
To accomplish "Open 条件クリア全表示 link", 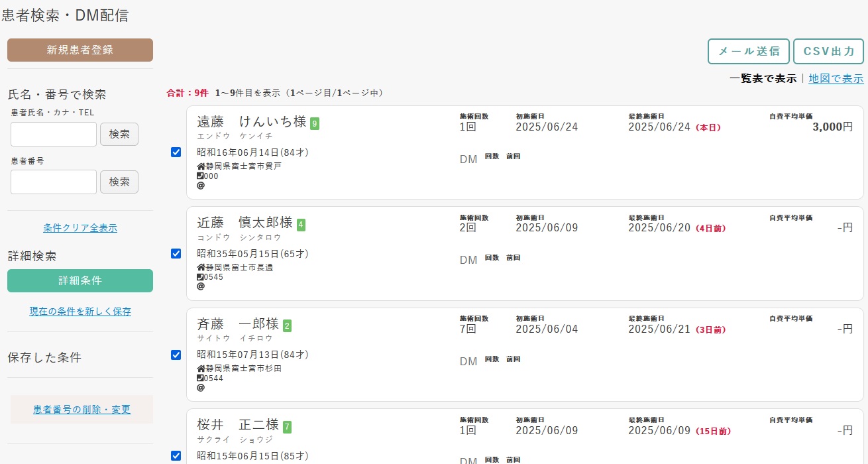I will tap(80, 228).
